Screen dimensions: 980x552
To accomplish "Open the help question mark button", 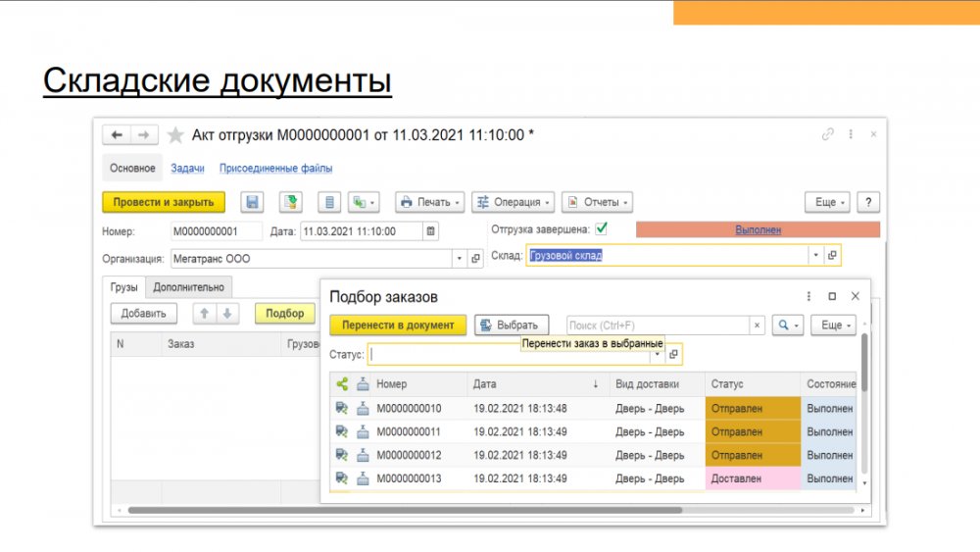I will point(867,202).
